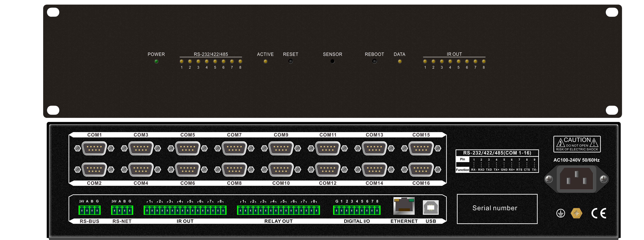The height and width of the screenshot is (240, 644).
Task: Click RS-232/422/485 LED number 8
Action: (x=240, y=61)
